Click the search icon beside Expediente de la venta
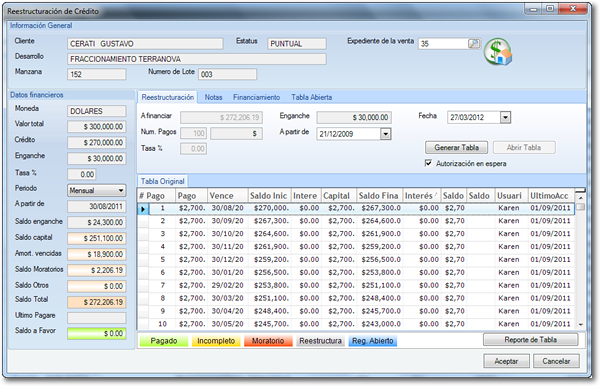This screenshot has height=386, width=600. click(474, 44)
